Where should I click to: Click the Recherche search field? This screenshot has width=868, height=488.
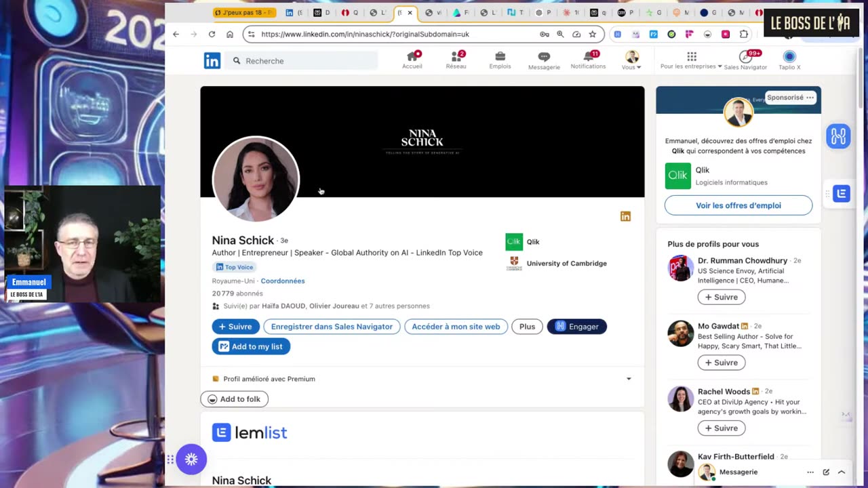point(302,61)
